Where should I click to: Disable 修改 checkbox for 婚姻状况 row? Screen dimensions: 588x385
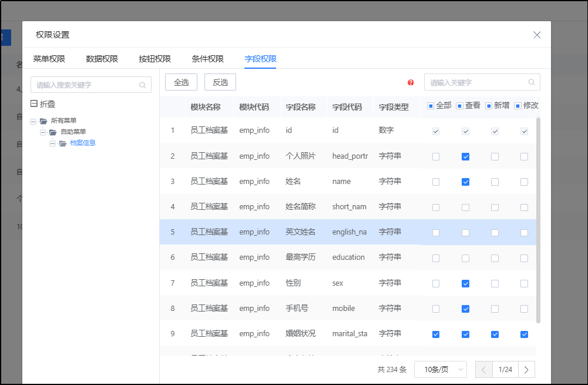tap(524, 334)
